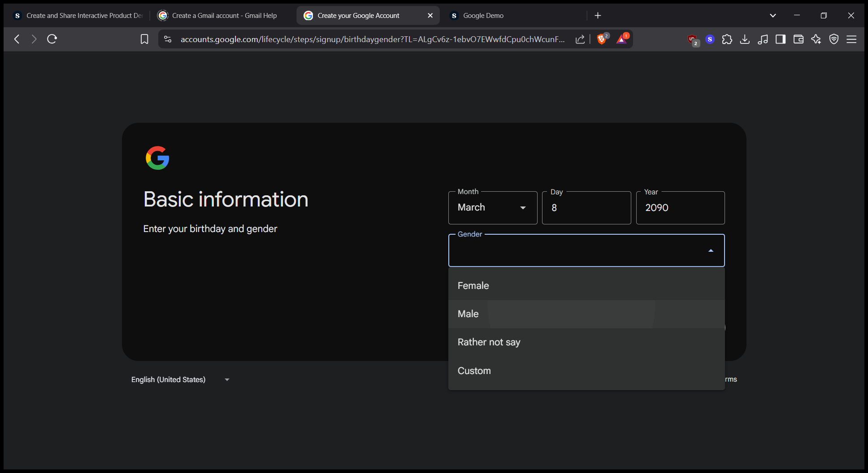The width and height of the screenshot is (868, 473).
Task: Select the Custom gender option
Action: click(x=586, y=371)
